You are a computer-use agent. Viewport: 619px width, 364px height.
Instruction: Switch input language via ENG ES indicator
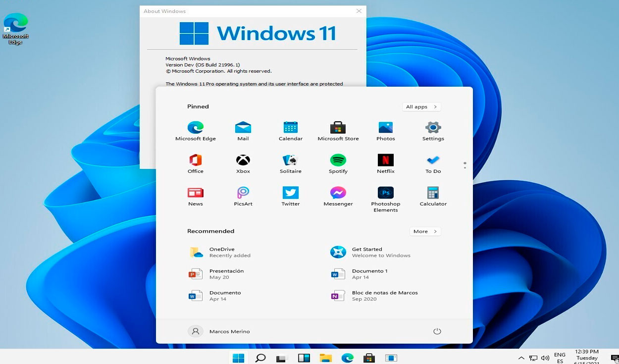coord(560,358)
